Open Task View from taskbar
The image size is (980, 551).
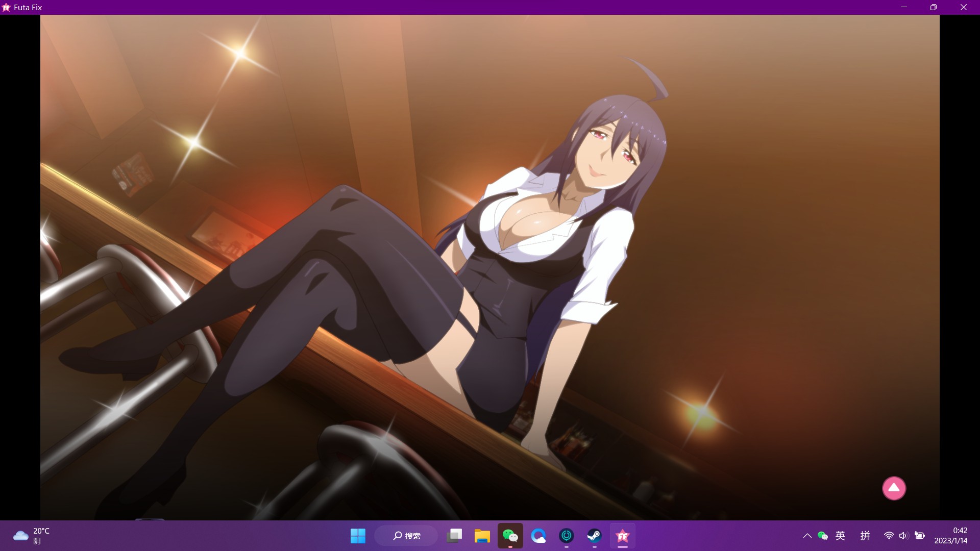pyautogui.click(x=454, y=536)
